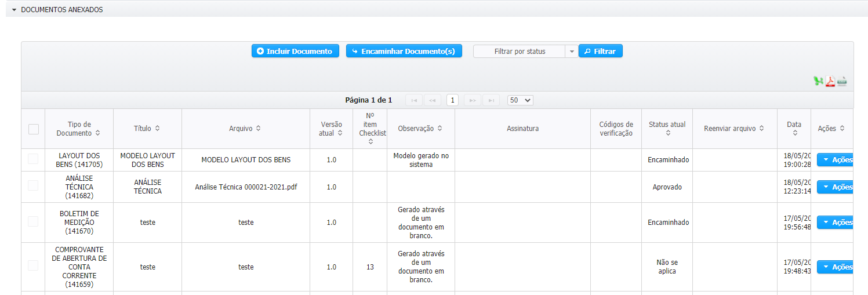Open Ações menu for ANÁLISE TÉCNICA row
Viewport: 868px width, 295px height.
tap(835, 187)
